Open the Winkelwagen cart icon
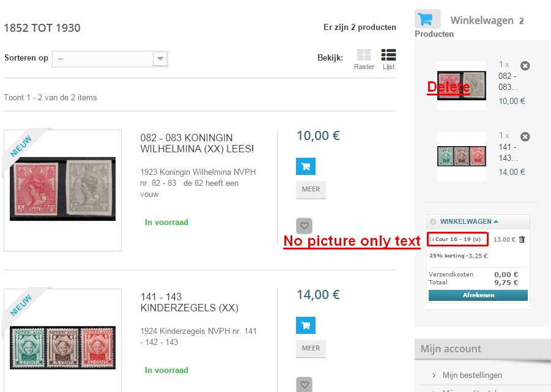 (x=427, y=19)
